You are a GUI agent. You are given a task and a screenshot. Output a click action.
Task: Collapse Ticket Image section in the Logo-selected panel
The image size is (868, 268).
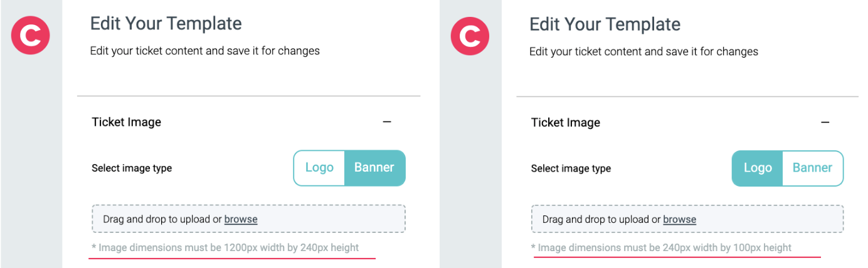825,122
